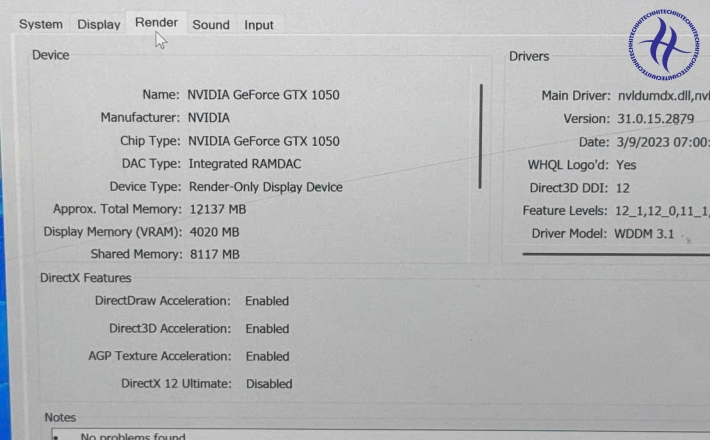Viewport: 710px width, 440px height.
Task: Open the Display tab
Action: 99,24
